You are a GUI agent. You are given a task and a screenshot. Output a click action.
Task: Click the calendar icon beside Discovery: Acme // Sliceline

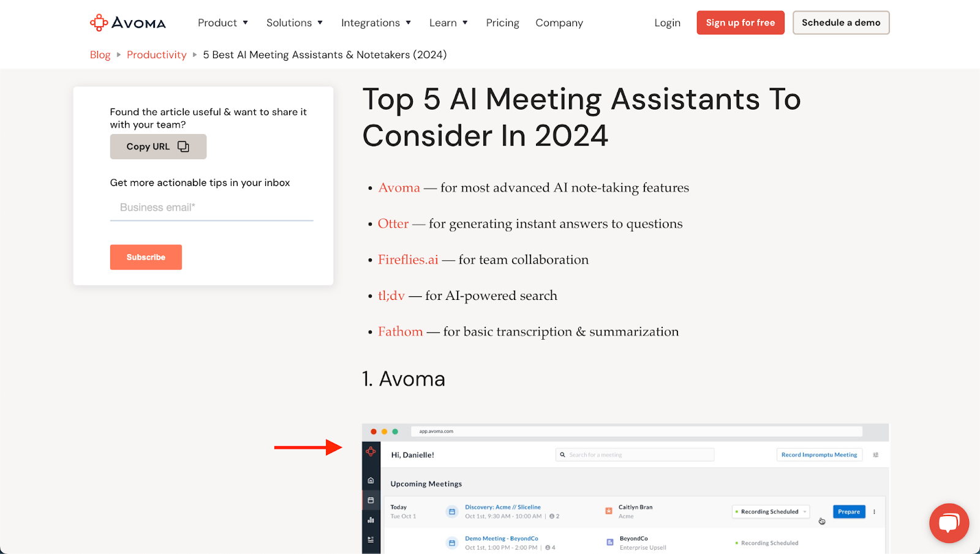click(452, 512)
